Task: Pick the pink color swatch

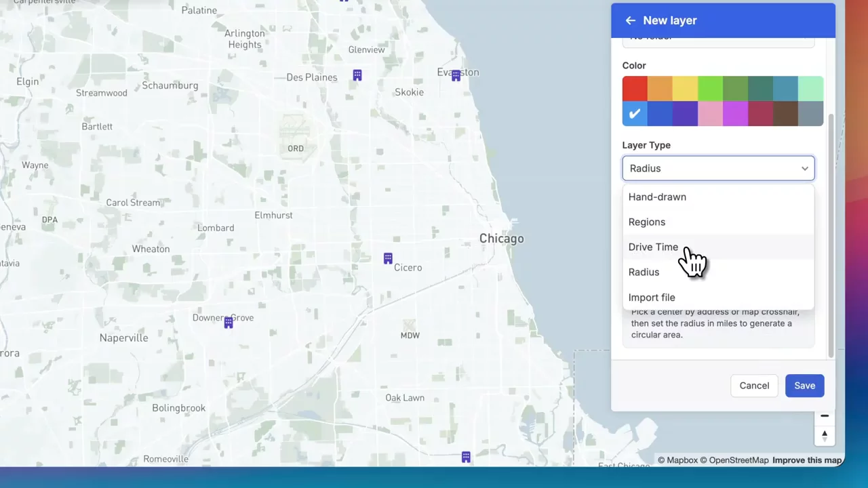Action: 710,114
